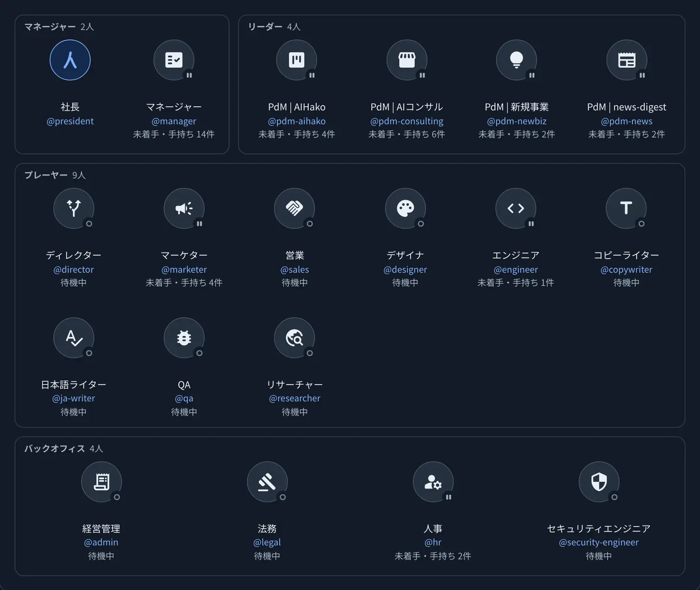Click the name text "セキュリティエンジニア"
The width and height of the screenshot is (700, 590).
click(599, 528)
